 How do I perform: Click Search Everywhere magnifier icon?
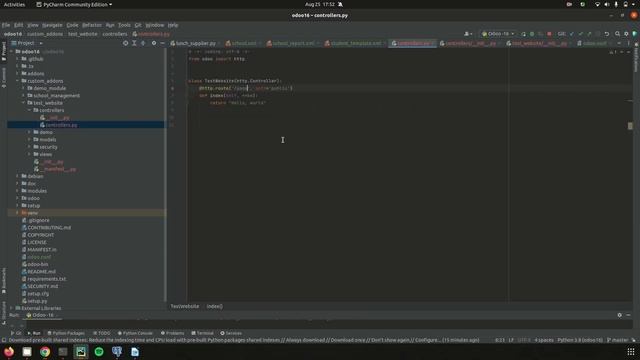pyautogui.click(x=618, y=34)
